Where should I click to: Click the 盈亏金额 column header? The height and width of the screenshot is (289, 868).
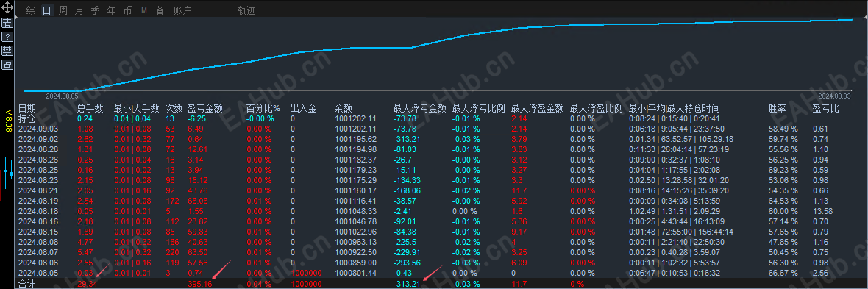[205, 109]
